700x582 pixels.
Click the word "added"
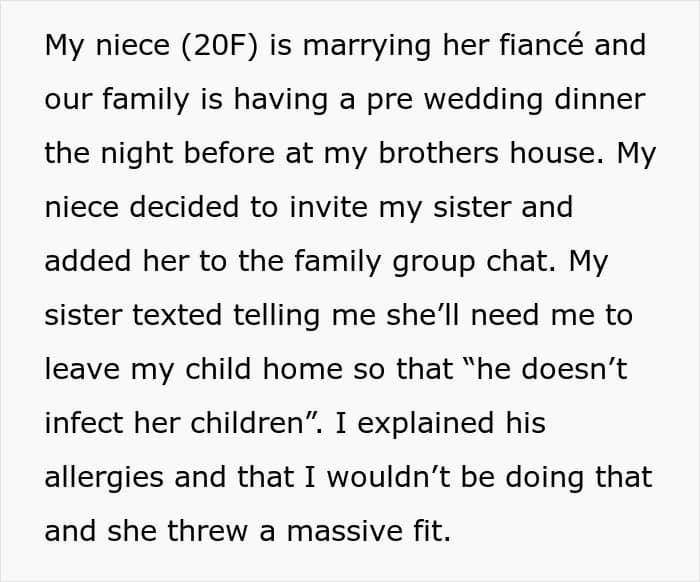coord(88,261)
